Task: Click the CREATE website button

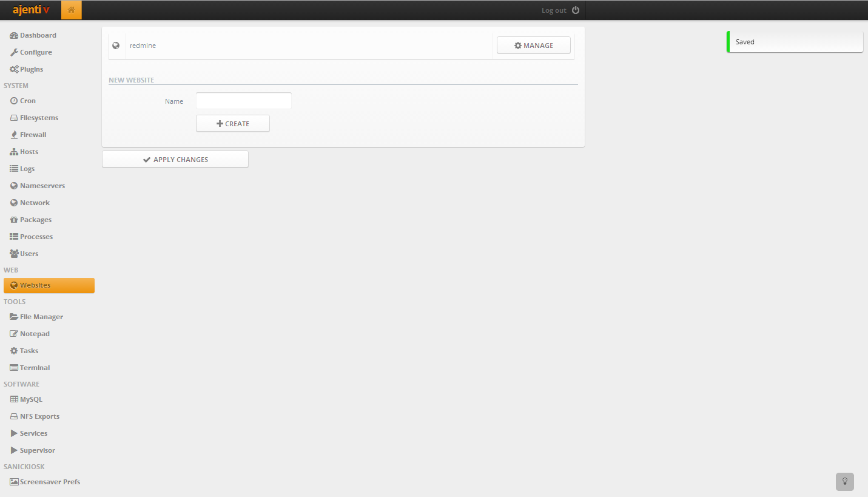Action: click(x=233, y=123)
